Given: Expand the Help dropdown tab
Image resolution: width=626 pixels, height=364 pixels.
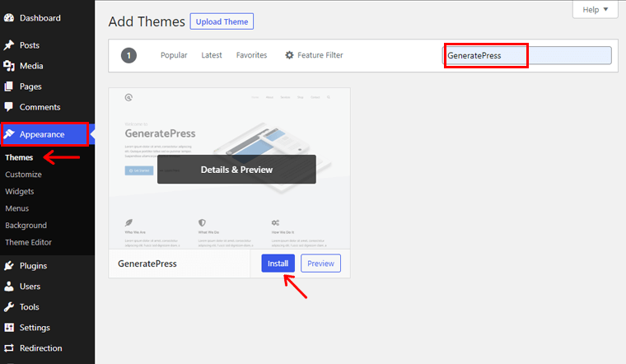Looking at the screenshot, I should tap(595, 10).
